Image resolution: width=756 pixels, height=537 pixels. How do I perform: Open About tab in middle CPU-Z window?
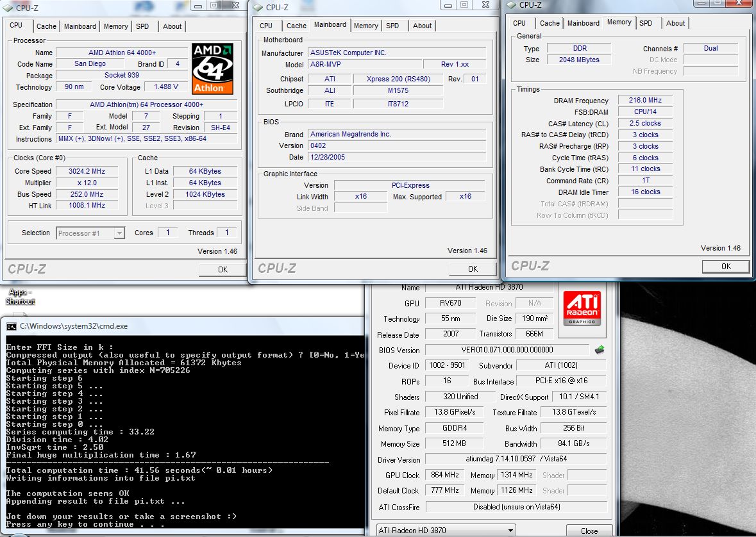[x=422, y=26]
